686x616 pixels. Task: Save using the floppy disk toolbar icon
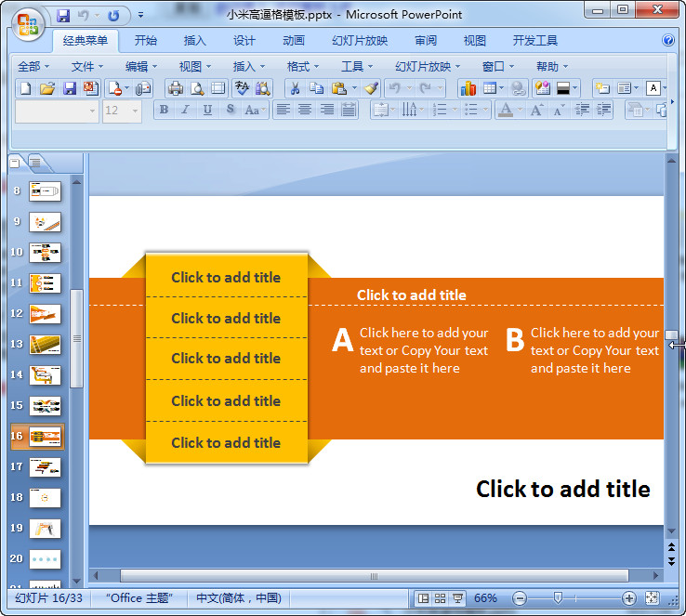[70, 89]
